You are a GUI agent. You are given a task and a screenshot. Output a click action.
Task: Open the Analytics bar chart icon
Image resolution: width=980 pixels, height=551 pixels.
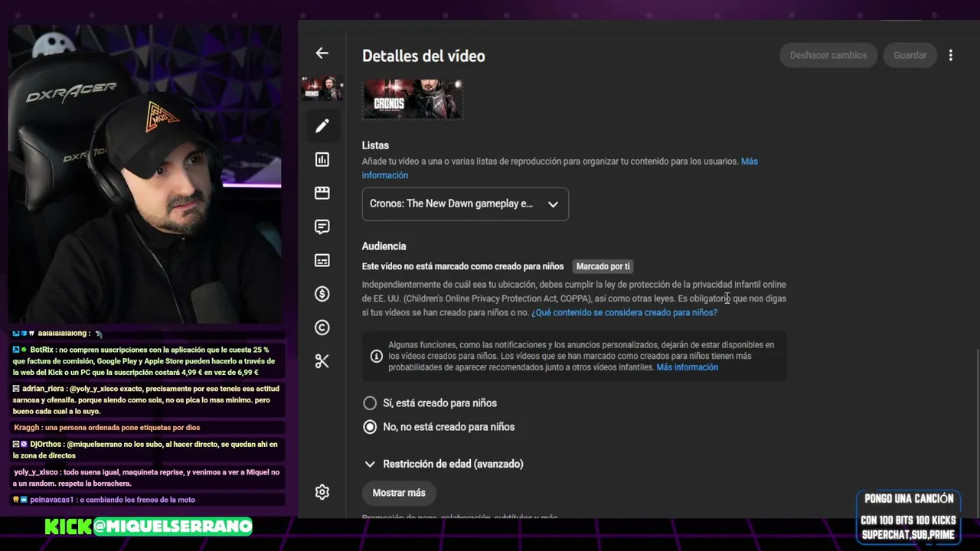(322, 159)
